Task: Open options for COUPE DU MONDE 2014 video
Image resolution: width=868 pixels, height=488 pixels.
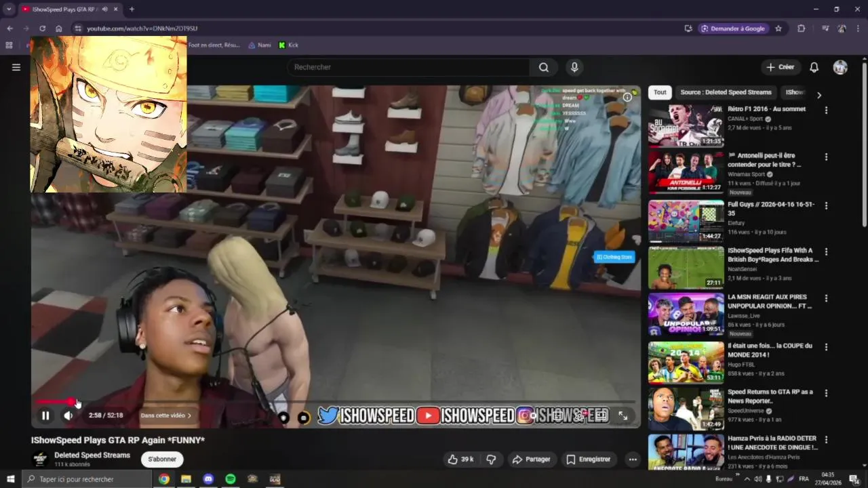Action: coord(826,347)
